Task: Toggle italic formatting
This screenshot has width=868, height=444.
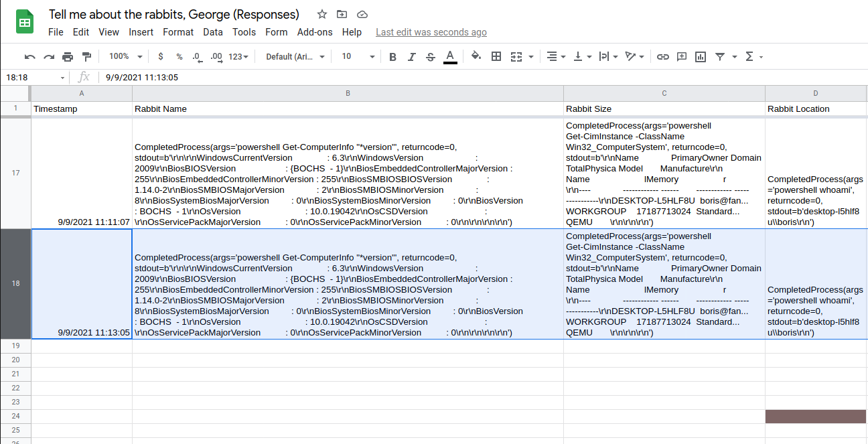Action: point(411,57)
